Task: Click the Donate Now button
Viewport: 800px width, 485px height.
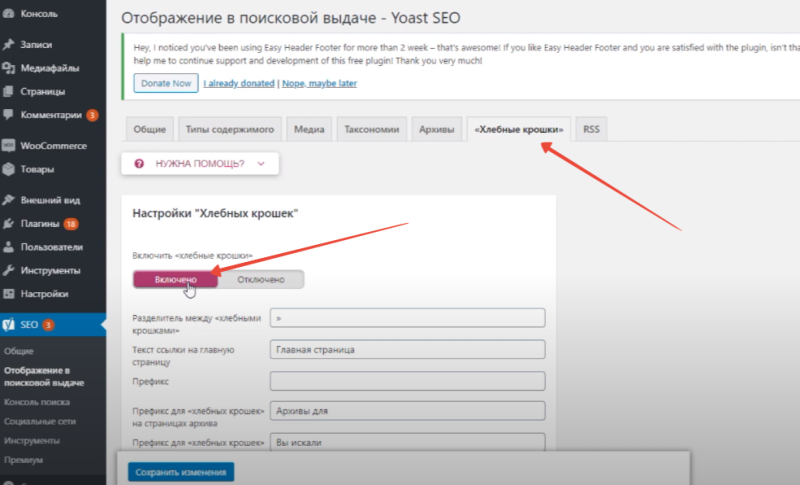Action: pyautogui.click(x=166, y=83)
